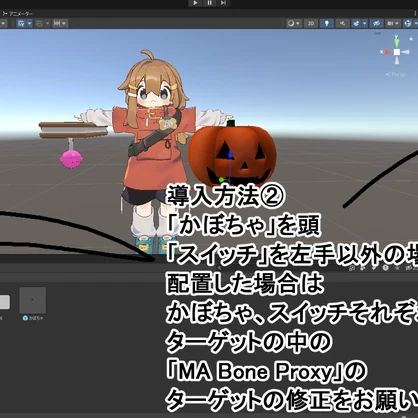Screen dimensions: 418x418
Task: Click the gray bottom cone of orientation gizmo
Action: click(397, 61)
